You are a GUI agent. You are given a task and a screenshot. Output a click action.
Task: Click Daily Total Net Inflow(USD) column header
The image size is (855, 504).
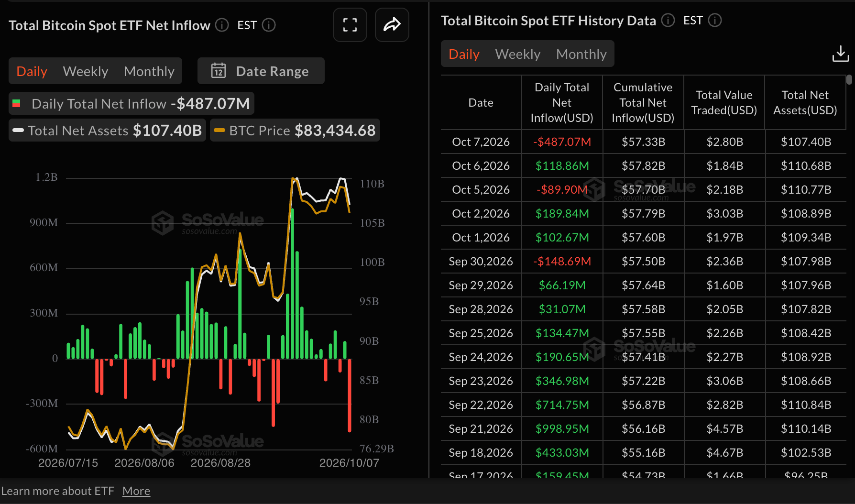tap(562, 102)
